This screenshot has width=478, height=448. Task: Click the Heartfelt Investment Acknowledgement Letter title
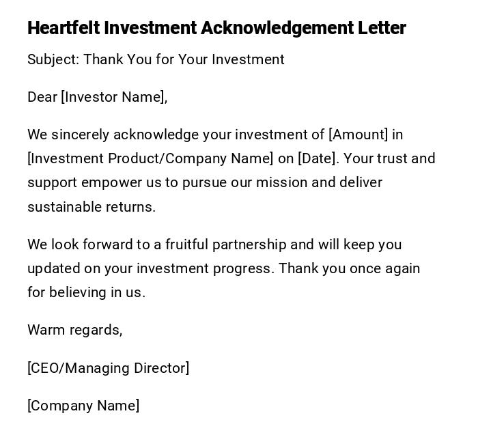point(216,28)
